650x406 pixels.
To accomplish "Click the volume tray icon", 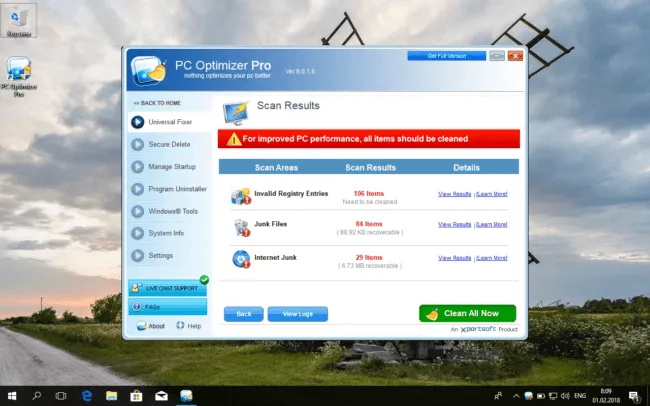I will [x=565, y=396].
